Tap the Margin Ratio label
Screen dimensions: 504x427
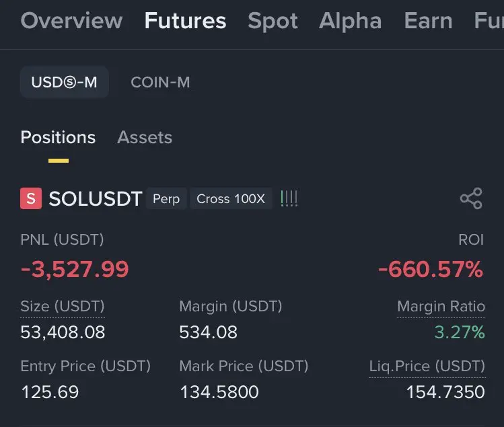441,307
